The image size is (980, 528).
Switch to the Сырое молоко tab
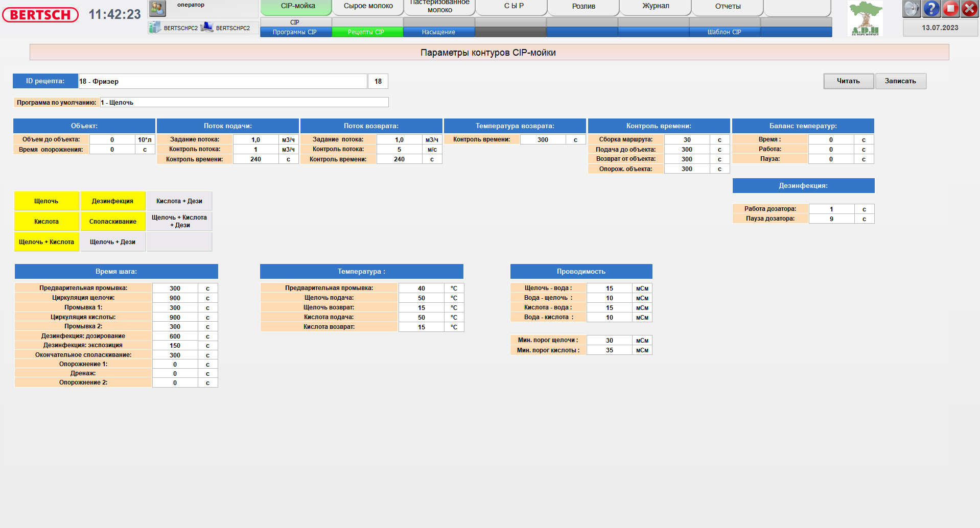(368, 7)
